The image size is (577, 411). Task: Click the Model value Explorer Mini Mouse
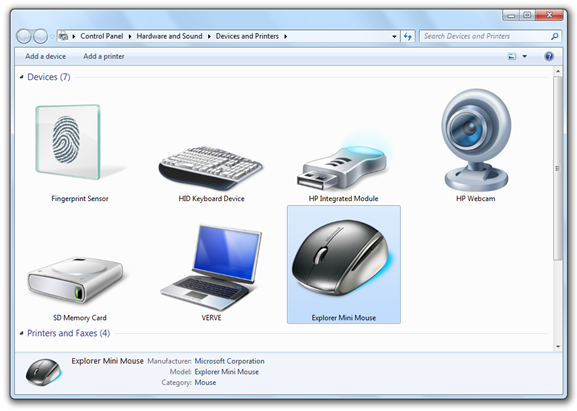[226, 372]
